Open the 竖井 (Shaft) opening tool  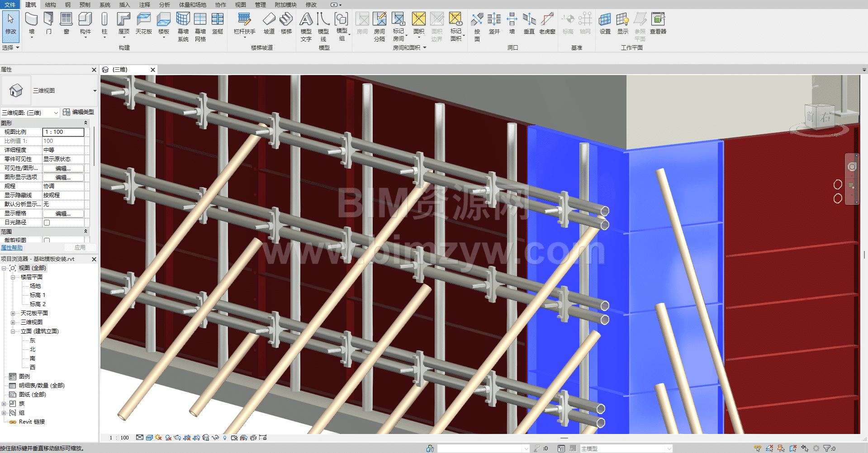(x=494, y=23)
